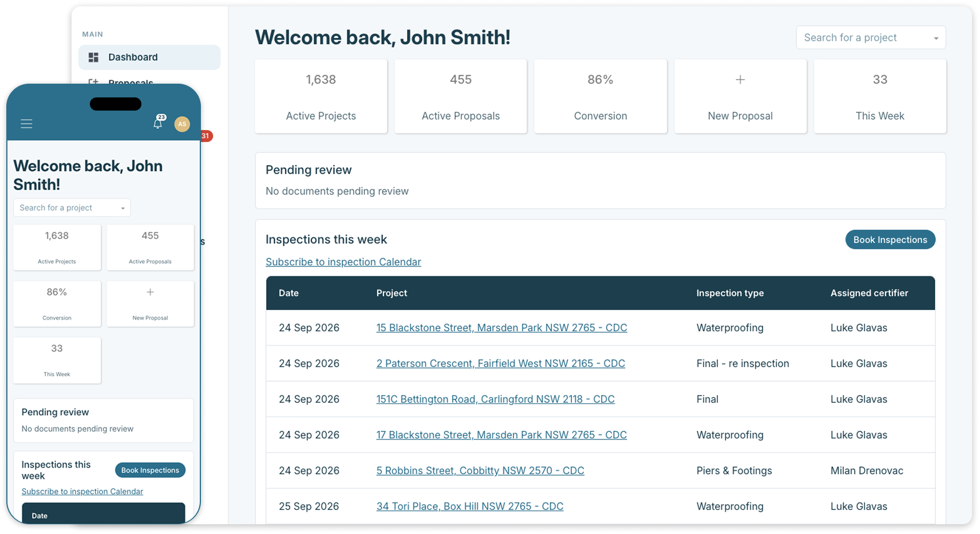Viewport: 980px width, 534px height.
Task: Click the mobile Pending review heading
Action: coord(55,412)
